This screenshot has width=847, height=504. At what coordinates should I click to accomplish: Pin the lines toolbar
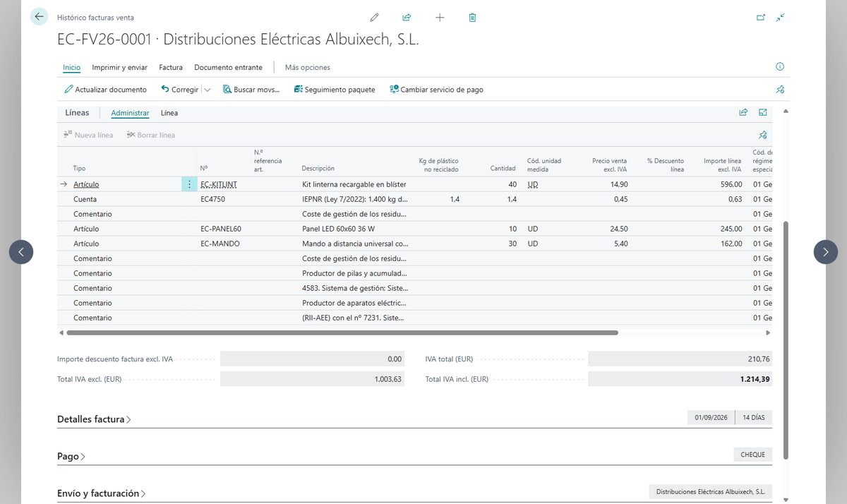point(763,135)
